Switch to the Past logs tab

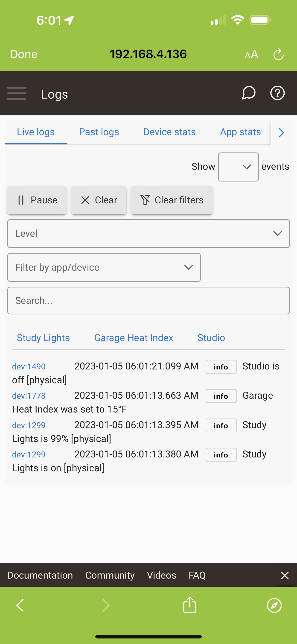(99, 132)
